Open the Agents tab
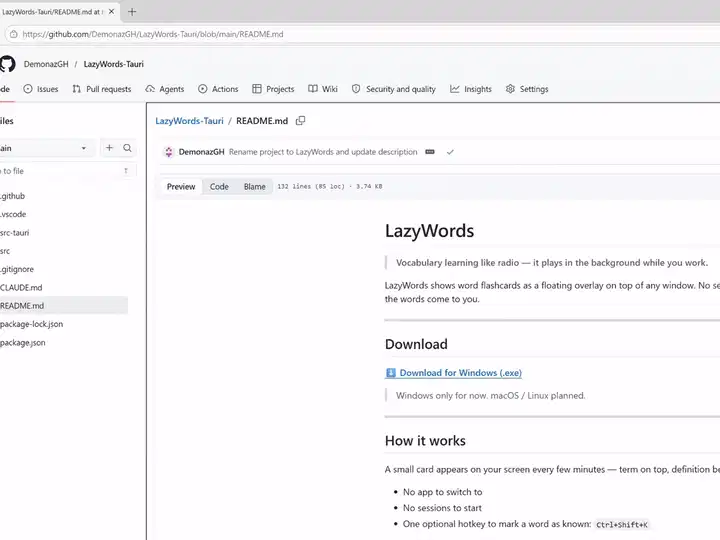The image size is (720, 540). coord(165,89)
